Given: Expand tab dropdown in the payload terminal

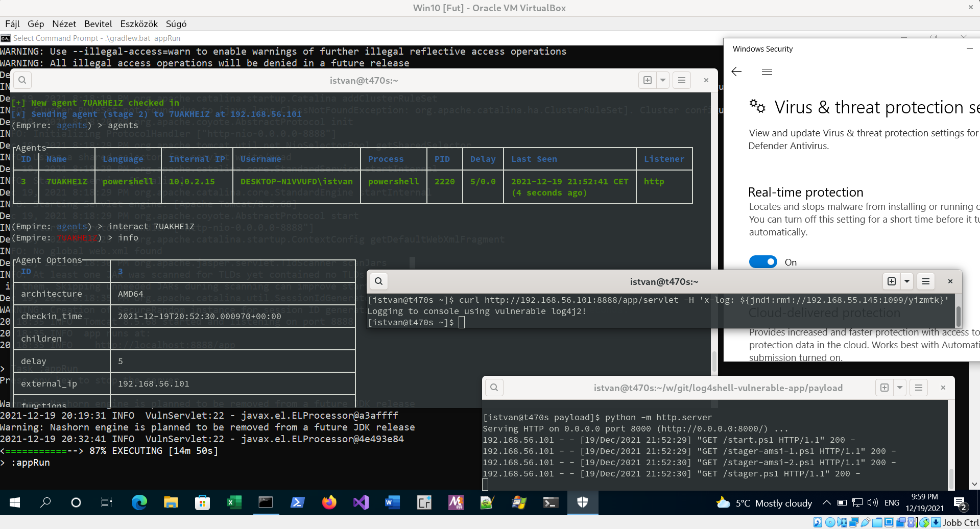Looking at the screenshot, I should (x=900, y=388).
